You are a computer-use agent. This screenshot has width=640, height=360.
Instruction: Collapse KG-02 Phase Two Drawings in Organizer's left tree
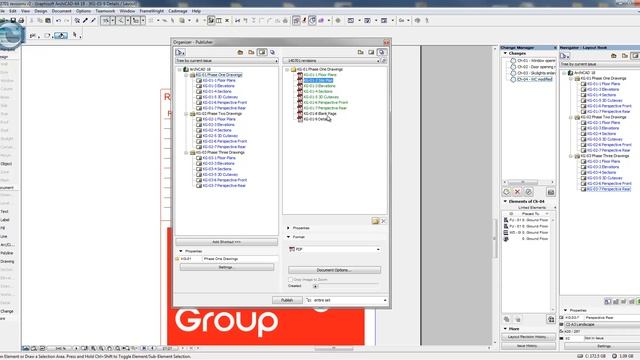(x=186, y=114)
